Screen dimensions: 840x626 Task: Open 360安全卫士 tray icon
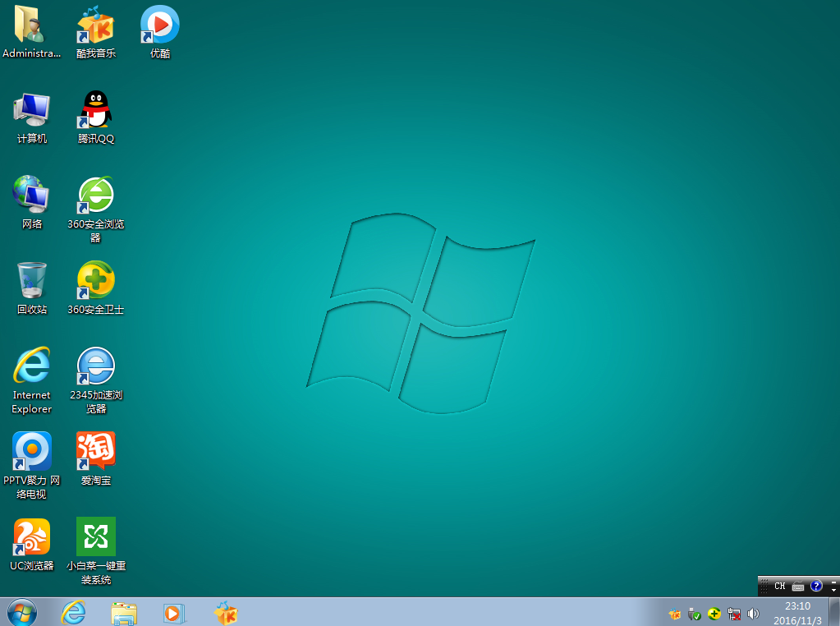(714, 614)
